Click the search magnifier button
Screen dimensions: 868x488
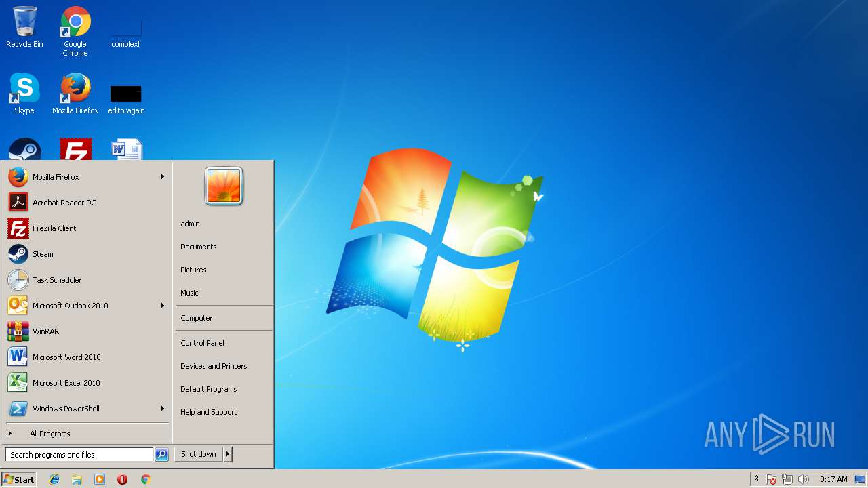pos(161,455)
